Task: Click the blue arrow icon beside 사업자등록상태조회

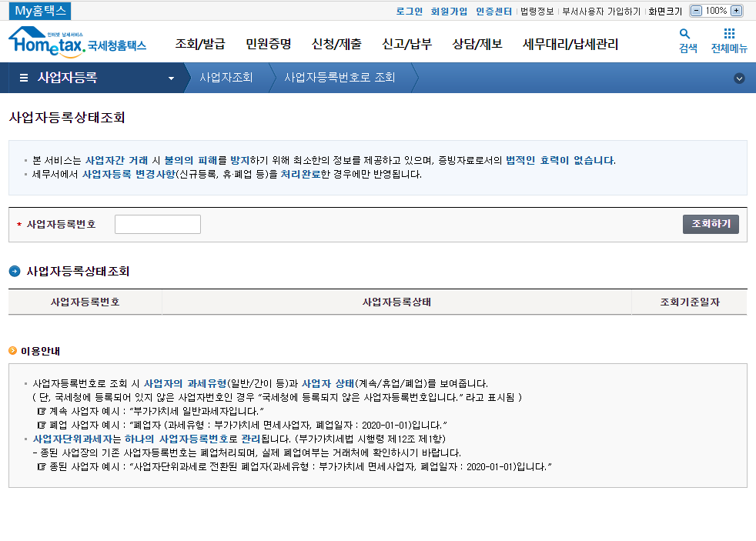Action: 13,269
